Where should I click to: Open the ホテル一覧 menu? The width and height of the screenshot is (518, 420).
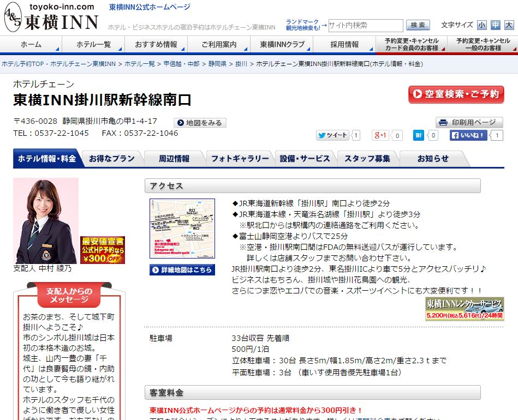(93, 45)
